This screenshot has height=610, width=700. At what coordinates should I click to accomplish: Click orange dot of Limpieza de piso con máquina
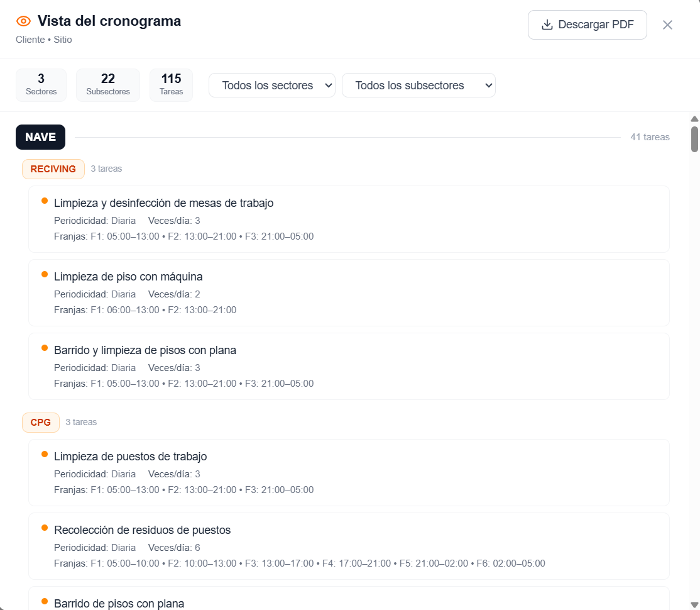pos(45,274)
